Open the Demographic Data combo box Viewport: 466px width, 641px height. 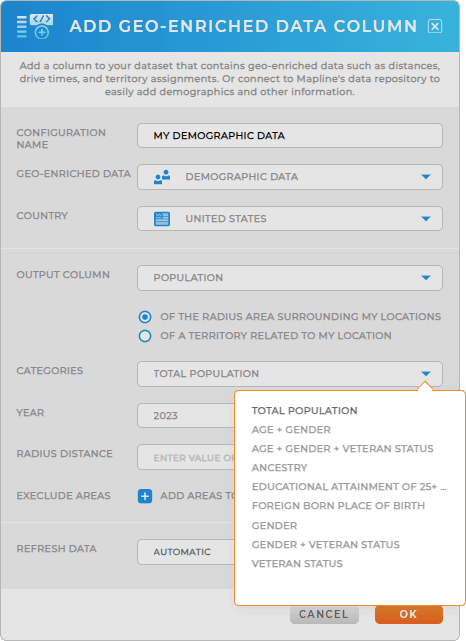(x=290, y=177)
